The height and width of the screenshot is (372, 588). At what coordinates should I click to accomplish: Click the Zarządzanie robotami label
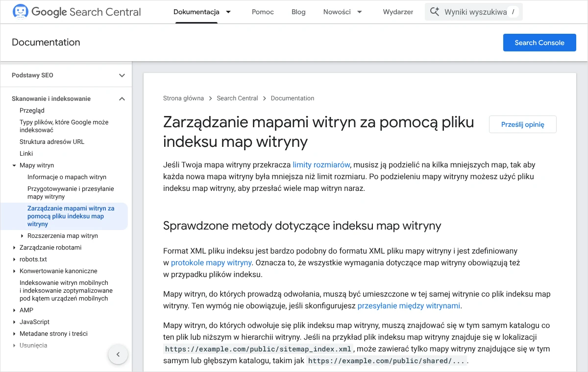[x=50, y=248]
